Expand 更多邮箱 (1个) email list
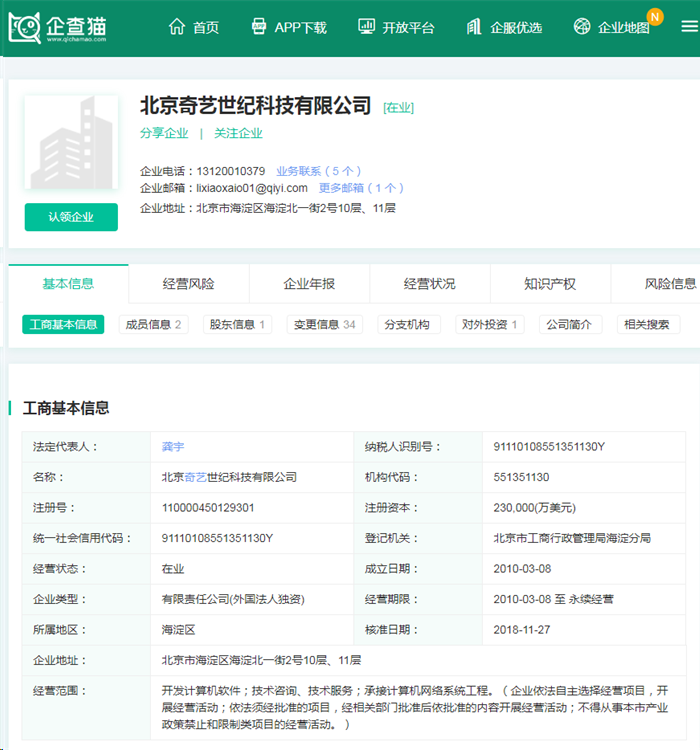Screen dimensions: 700x750 361,188
